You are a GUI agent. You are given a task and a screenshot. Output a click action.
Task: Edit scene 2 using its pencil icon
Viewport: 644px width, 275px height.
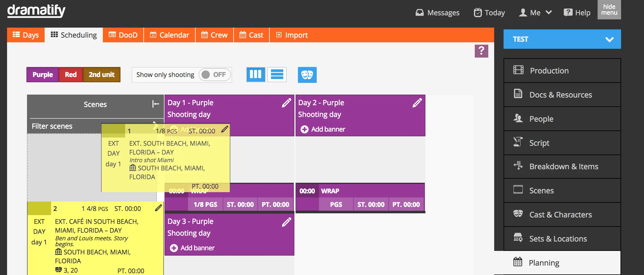158,208
